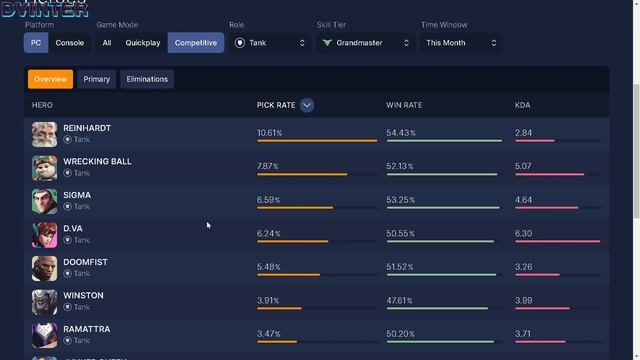Click Reinhardt's 10.61% pick rate value
Screen dimensions: 640x360
tap(270, 133)
